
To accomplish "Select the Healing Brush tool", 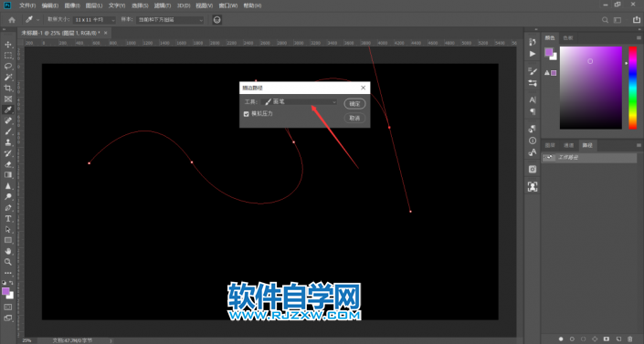I will [8, 120].
